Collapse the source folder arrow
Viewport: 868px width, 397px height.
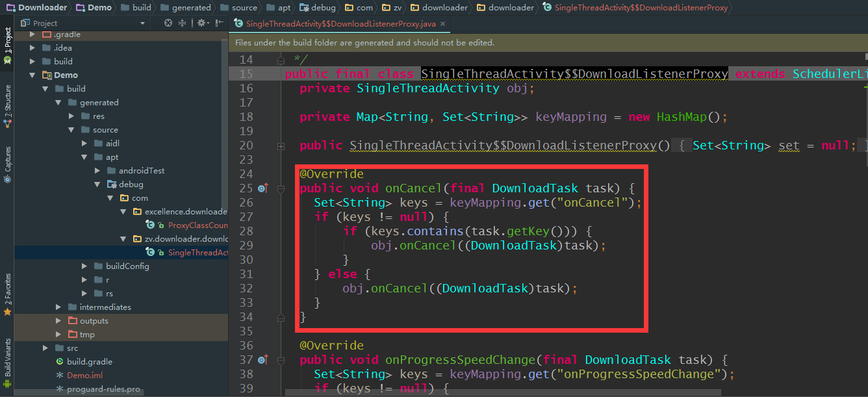(71, 129)
